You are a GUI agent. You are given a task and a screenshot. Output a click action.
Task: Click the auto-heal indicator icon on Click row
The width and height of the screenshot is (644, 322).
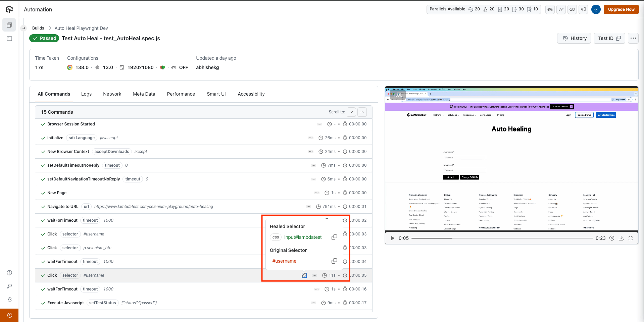(x=304, y=275)
